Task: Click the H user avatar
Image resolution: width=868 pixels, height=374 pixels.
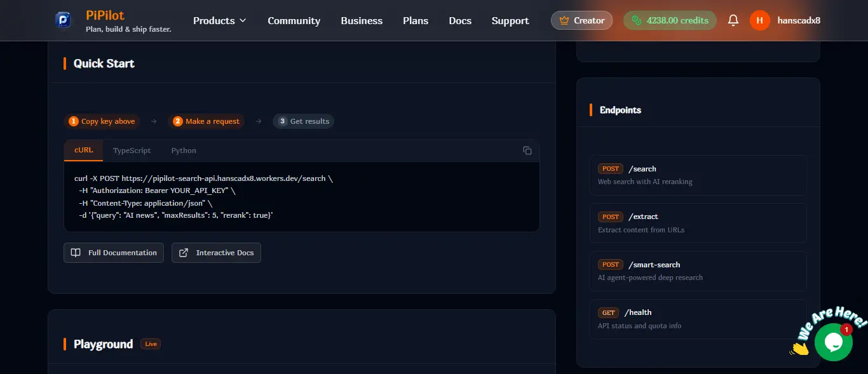Action: point(760,20)
